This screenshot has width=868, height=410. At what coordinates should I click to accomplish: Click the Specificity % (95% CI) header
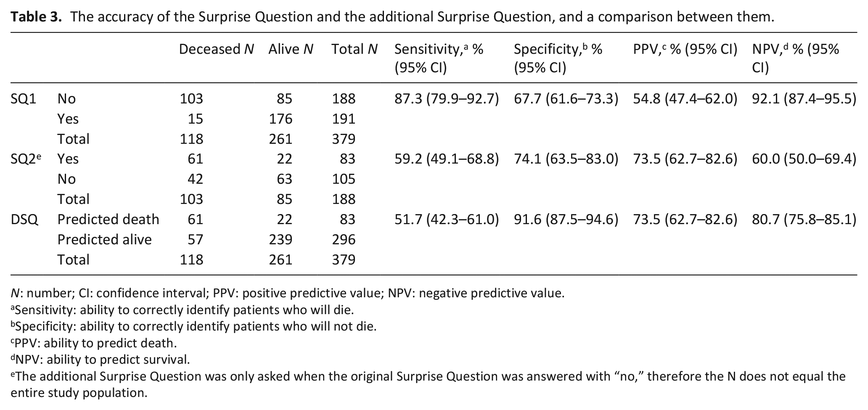pos(558,58)
